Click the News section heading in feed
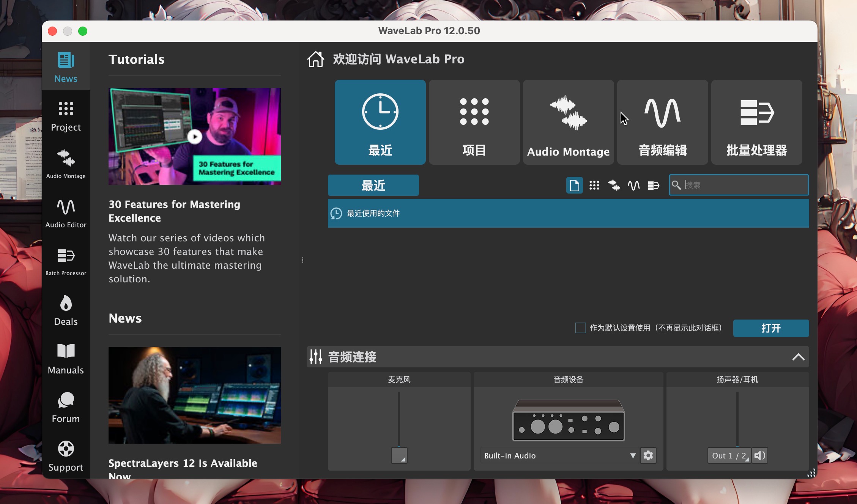This screenshot has height=504, width=857. click(x=125, y=318)
